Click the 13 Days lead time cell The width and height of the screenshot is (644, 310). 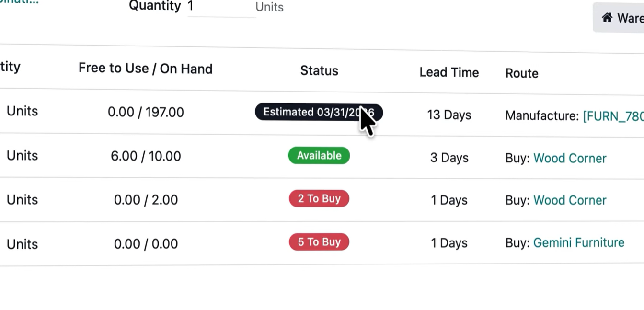click(449, 115)
